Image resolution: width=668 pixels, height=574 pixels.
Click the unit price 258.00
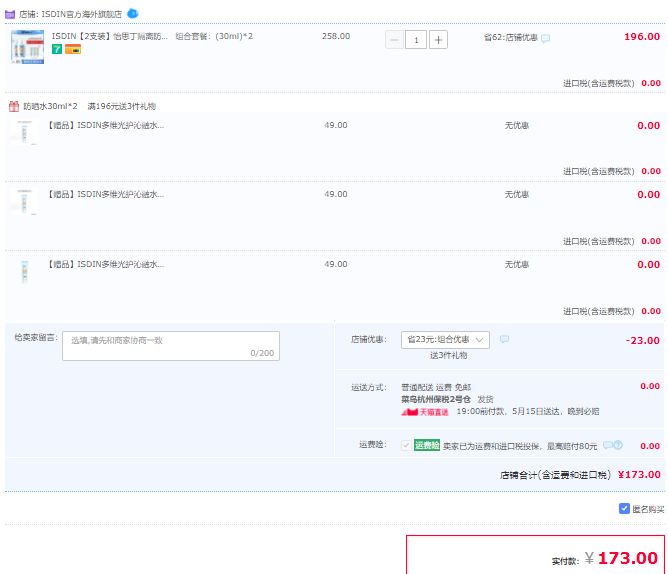click(336, 36)
